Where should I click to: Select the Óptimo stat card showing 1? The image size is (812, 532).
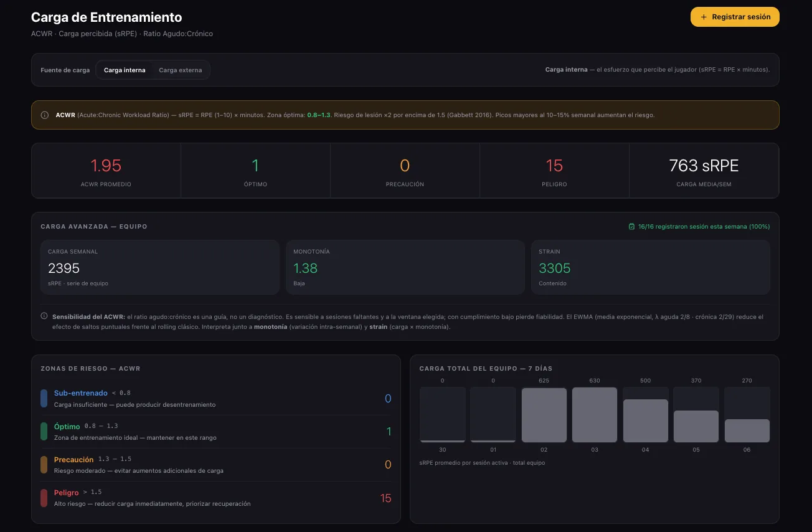(x=255, y=171)
